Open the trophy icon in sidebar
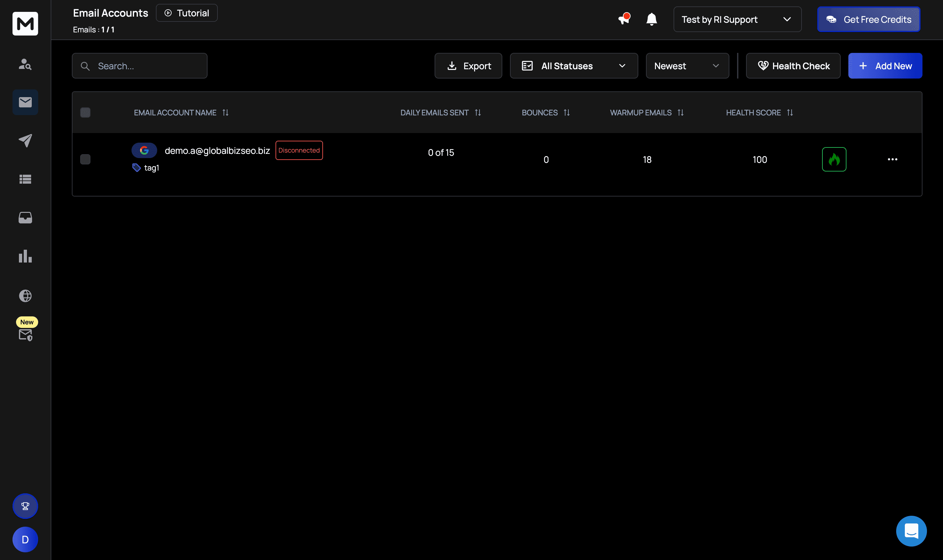Screen dimensions: 943x560 click(x=25, y=506)
